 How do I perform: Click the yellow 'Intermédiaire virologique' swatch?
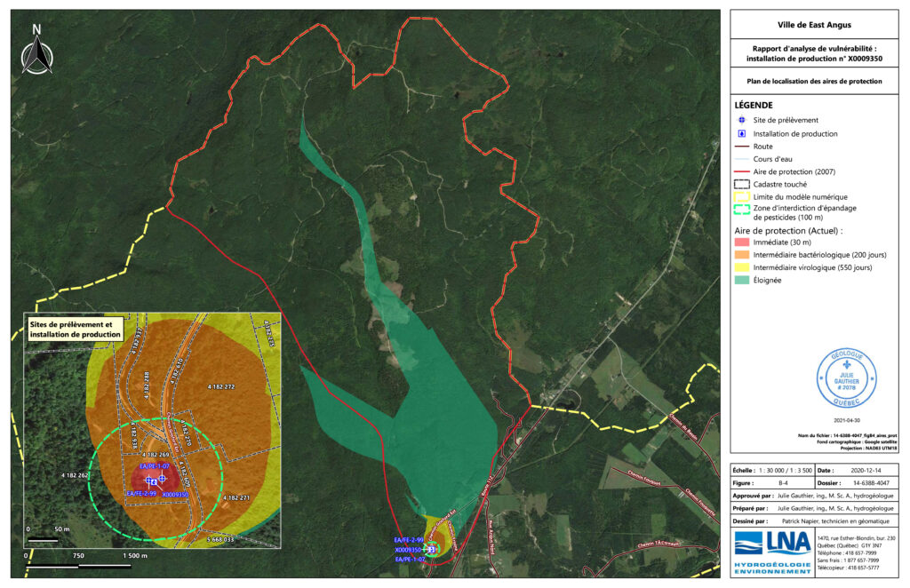pyautogui.click(x=742, y=267)
